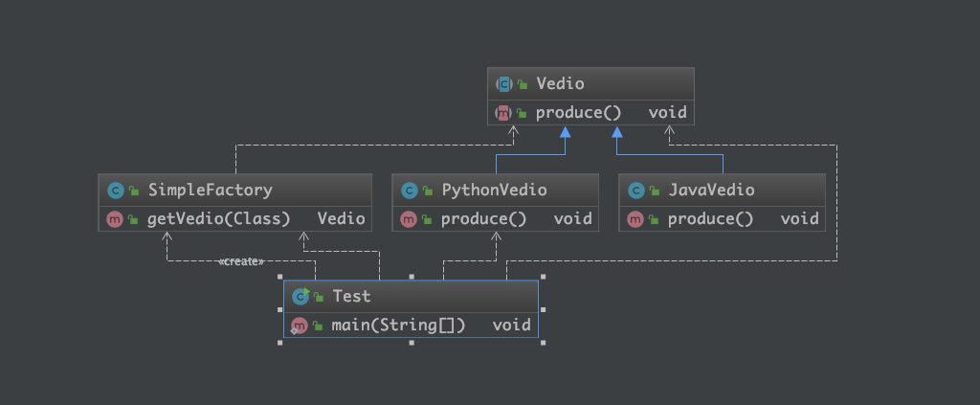
Task: Click the green public-access lock beside SimpleFactory
Action: 134,191
